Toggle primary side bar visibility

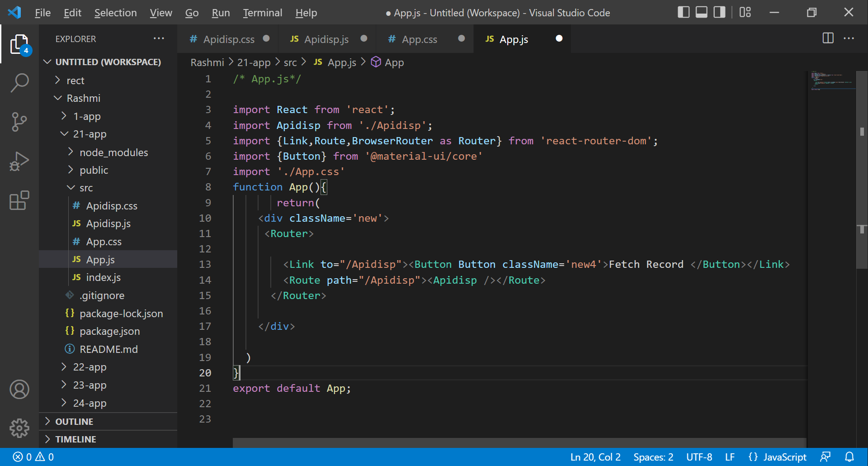(684, 12)
